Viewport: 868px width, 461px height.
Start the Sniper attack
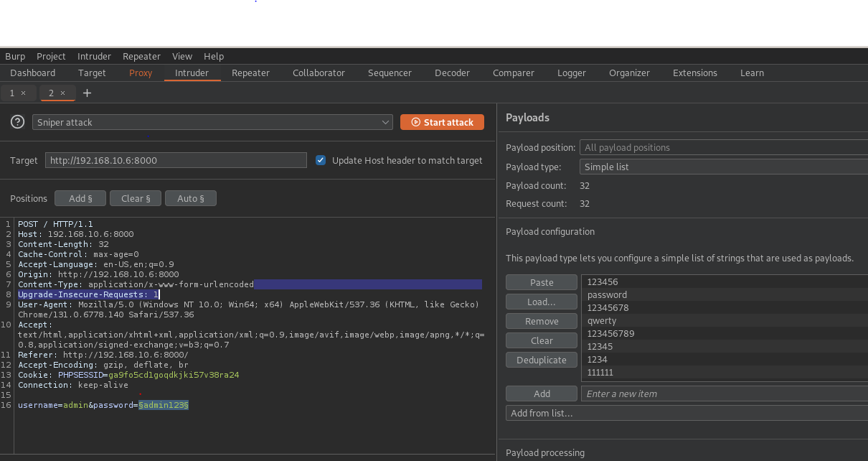pyautogui.click(x=442, y=122)
